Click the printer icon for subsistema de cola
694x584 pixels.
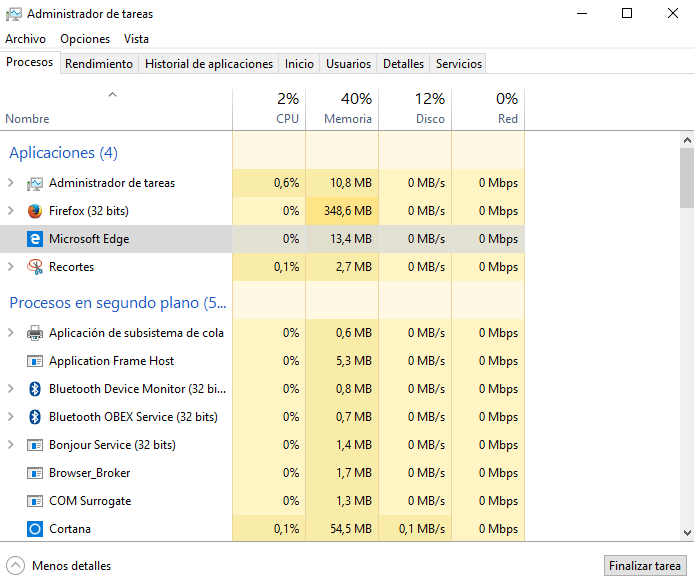(35, 333)
